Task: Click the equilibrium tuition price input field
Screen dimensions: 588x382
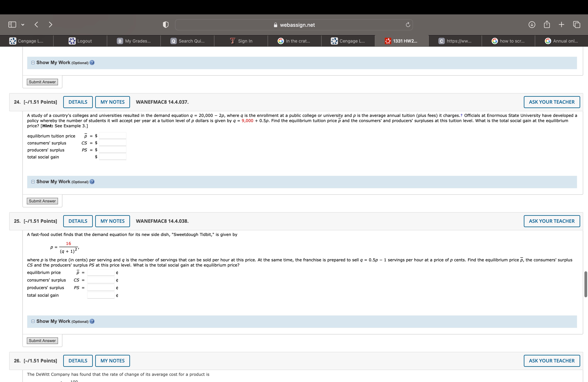Action: (113, 136)
